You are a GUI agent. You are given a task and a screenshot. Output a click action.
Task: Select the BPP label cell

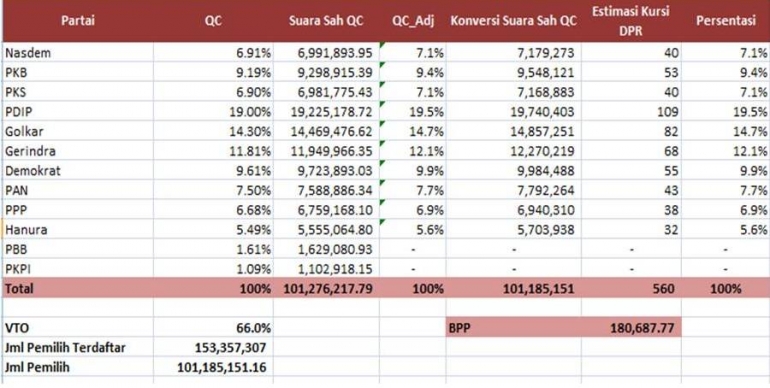pyautogui.click(x=513, y=327)
